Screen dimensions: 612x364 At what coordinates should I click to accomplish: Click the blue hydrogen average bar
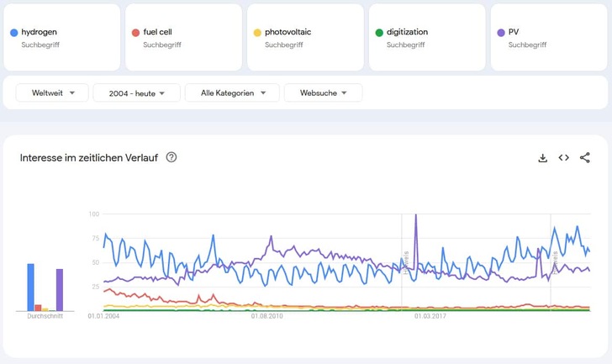[x=30, y=288]
